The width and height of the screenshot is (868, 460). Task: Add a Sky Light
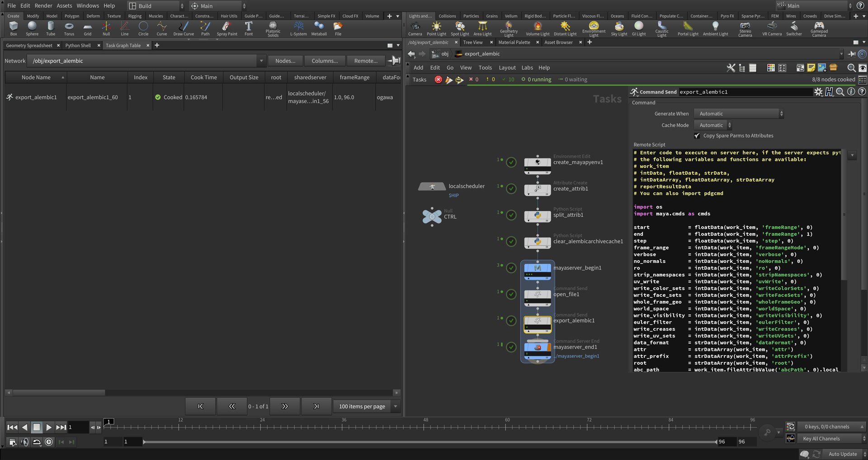619,28
